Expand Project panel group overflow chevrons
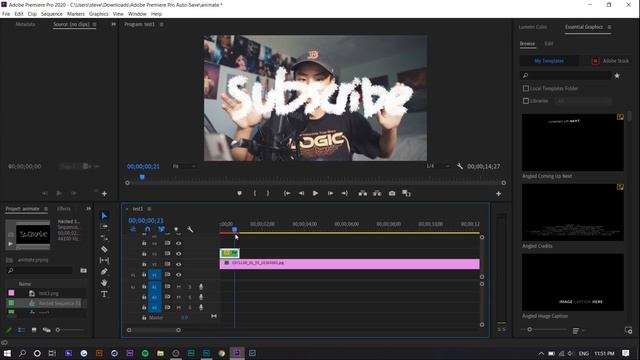The width and height of the screenshot is (640, 360). pyautogui.click(x=89, y=209)
